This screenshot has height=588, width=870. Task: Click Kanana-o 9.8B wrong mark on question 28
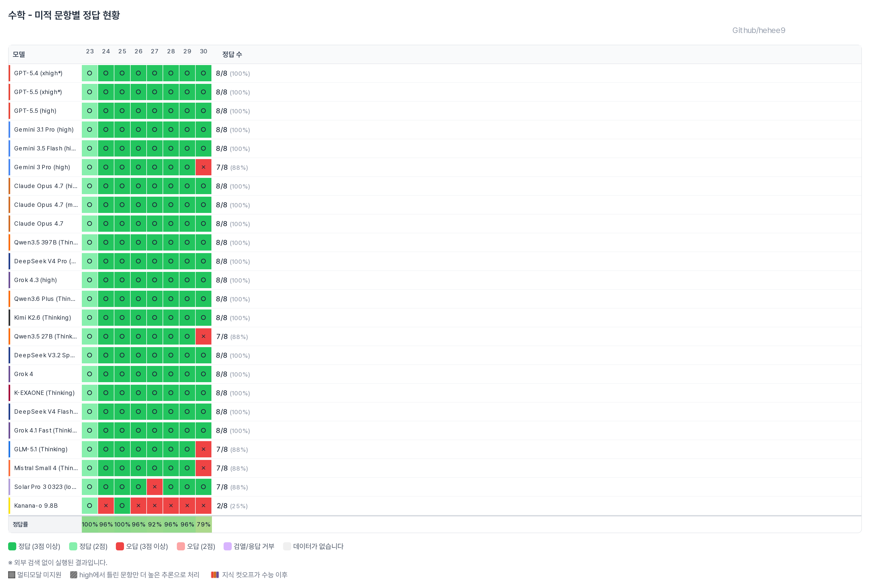click(171, 506)
